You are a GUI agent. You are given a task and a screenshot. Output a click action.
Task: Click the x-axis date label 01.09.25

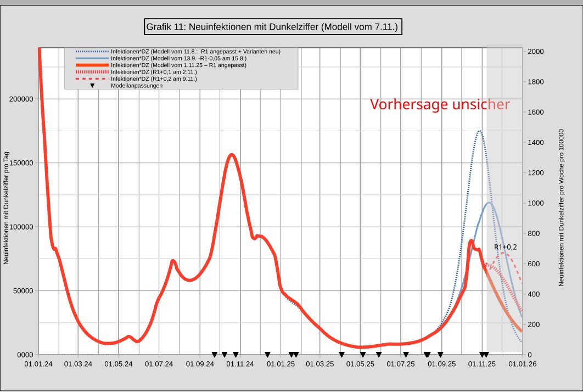pyautogui.click(x=442, y=364)
